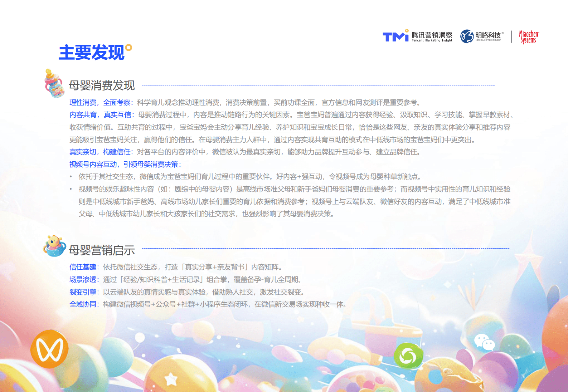568x392 pixels.
Task: Select the 母婴消费发现 section heading
Action: (x=102, y=85)
